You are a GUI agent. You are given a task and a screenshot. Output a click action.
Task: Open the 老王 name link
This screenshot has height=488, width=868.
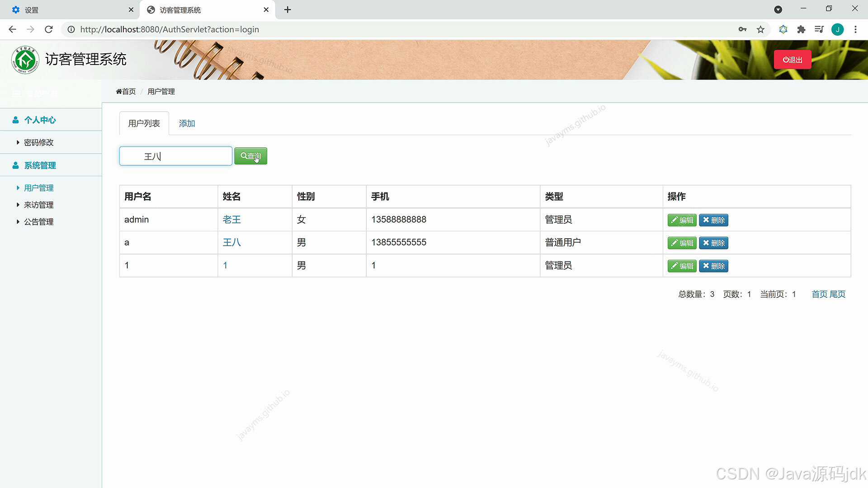[231, 220]
